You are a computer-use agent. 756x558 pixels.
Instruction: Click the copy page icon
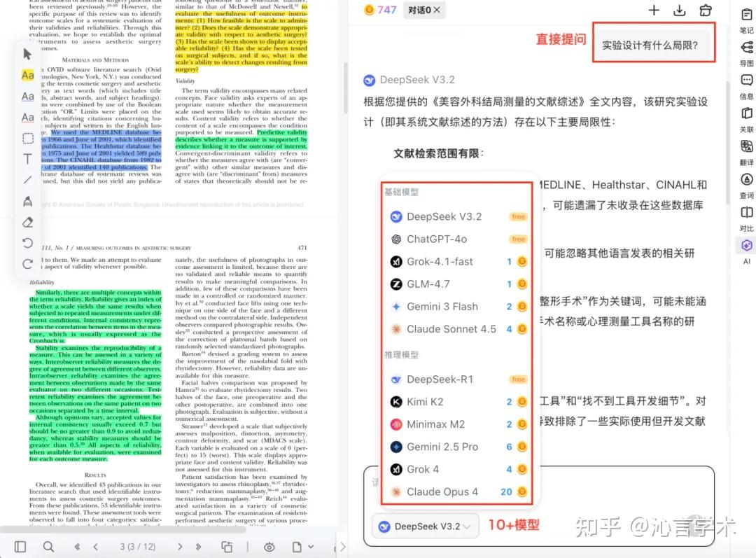coord(227,546)
